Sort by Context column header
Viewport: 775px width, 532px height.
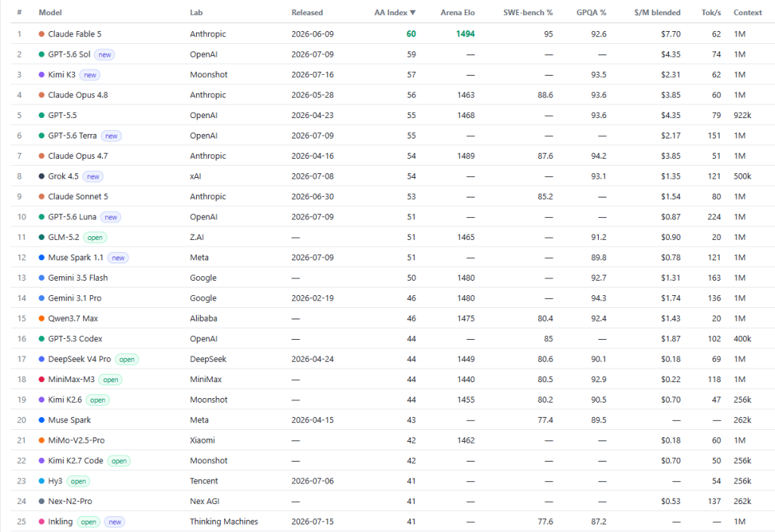[x=747, y=12]
